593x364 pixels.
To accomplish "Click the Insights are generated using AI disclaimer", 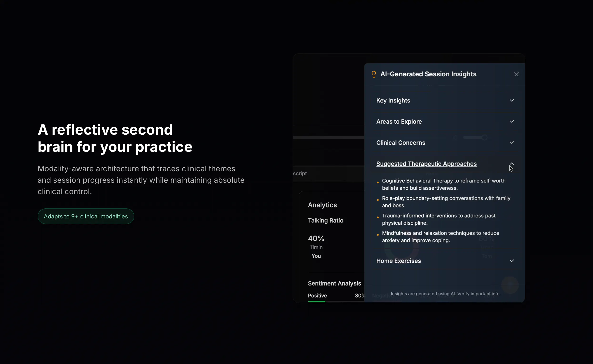I will (x=446, y=294).
